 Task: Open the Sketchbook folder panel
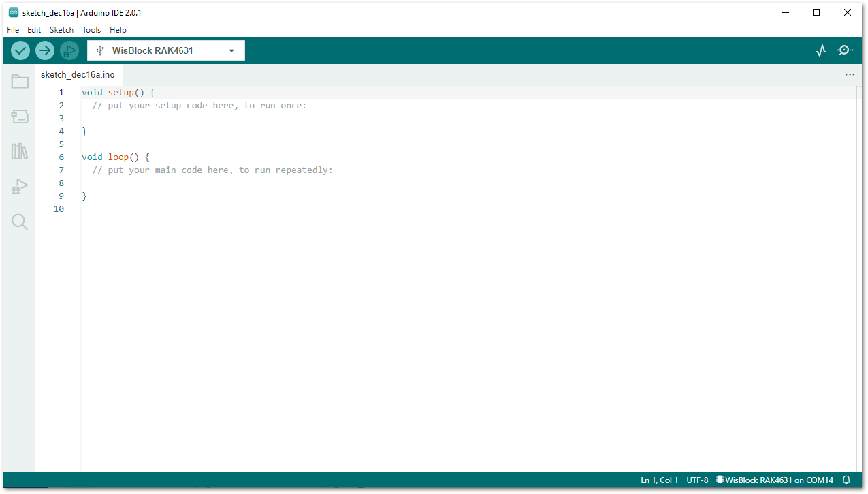20,82
